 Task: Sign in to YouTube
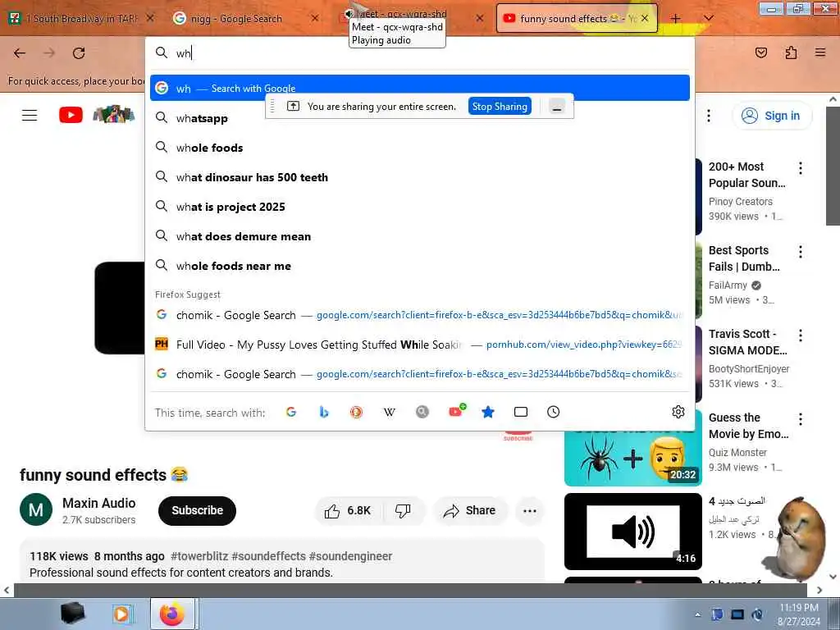click(x=771, y=116)
